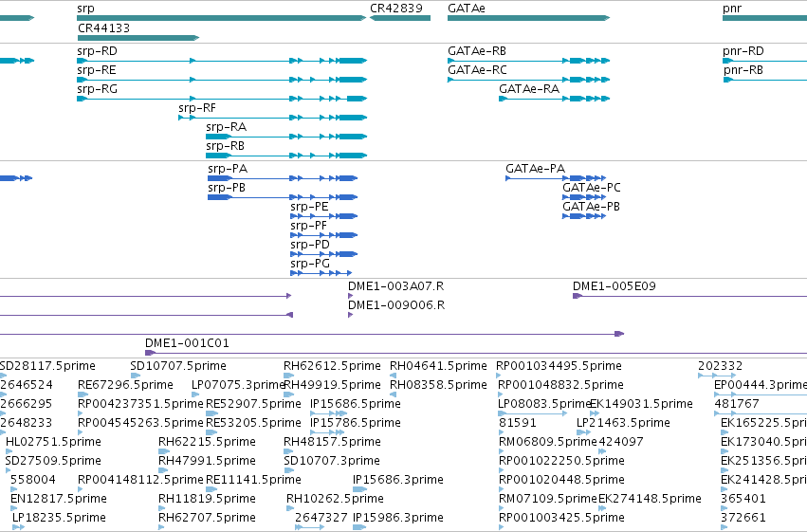
Task: Select the srp-PE protein feature
Action: click(323, 216)
